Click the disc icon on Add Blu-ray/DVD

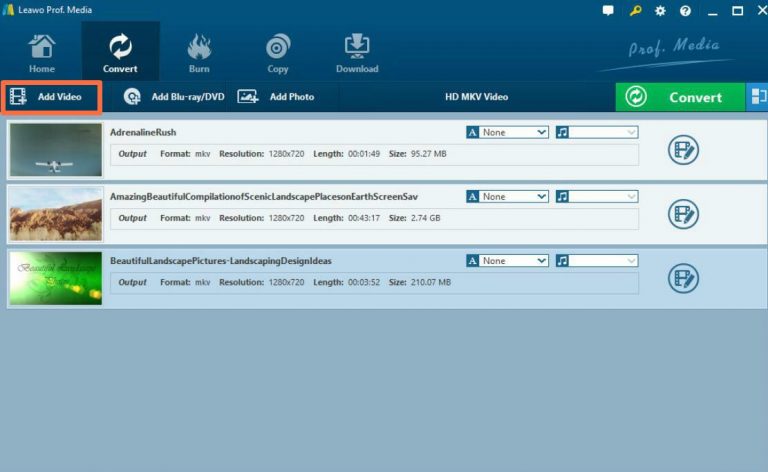click(x=132, y=96)
